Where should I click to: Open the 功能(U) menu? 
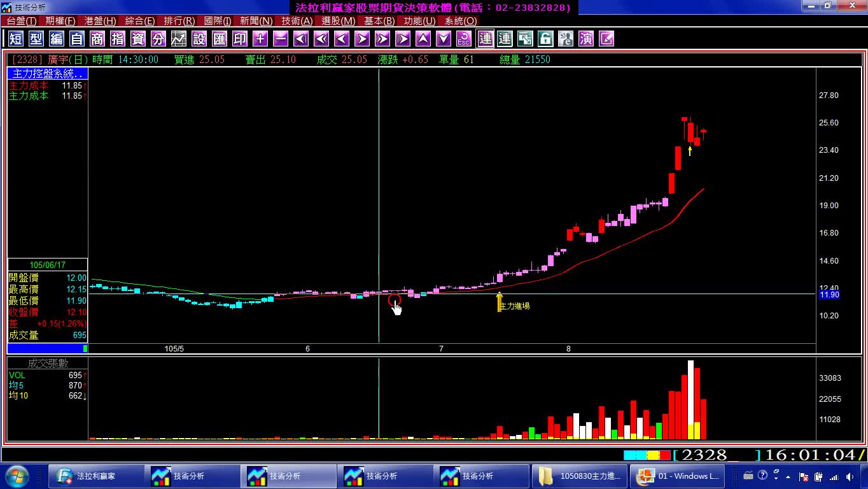tap(419, 21)
